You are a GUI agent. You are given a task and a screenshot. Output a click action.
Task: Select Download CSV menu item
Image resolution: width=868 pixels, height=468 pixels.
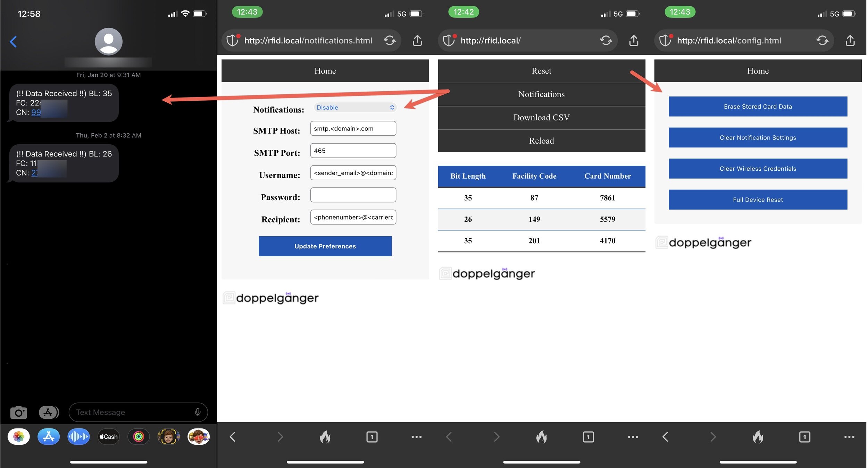click(541, 118)
